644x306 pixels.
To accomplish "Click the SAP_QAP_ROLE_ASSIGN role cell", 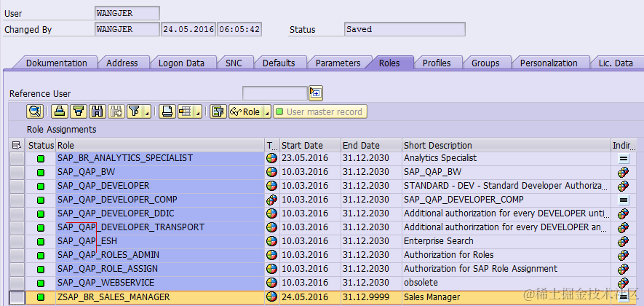I will (160, 269).
